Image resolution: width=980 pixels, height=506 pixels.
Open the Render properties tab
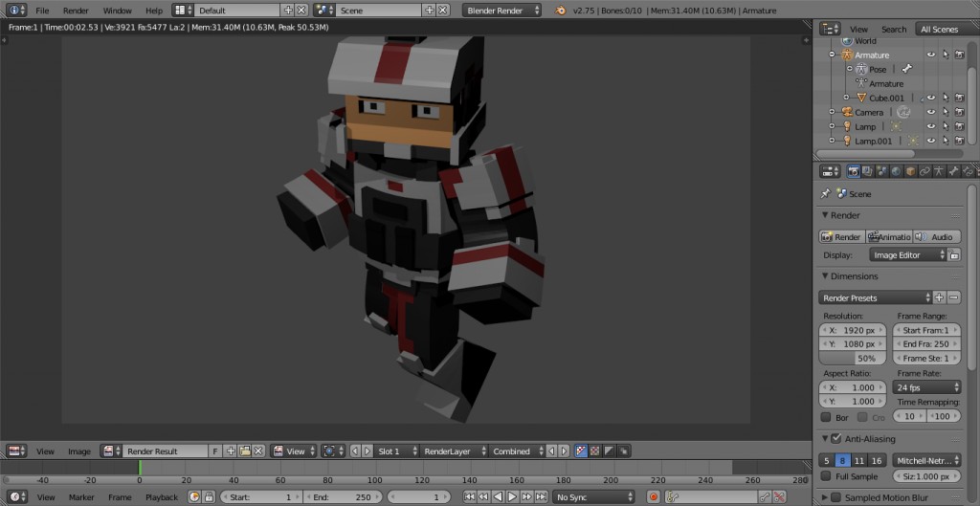pyautogui.click(x=853, y=171)
